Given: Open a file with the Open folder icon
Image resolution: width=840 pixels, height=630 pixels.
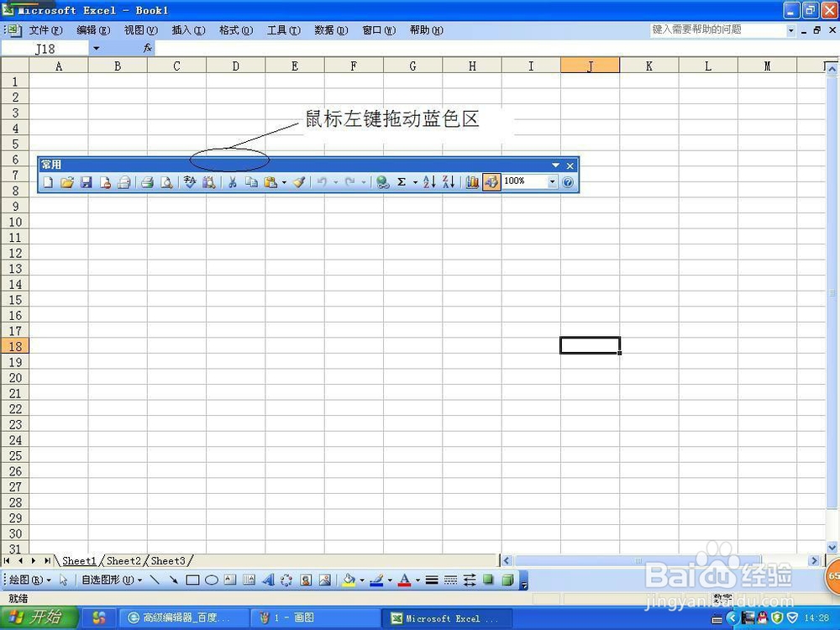Looking at the screenshot, I should [67, 182].
